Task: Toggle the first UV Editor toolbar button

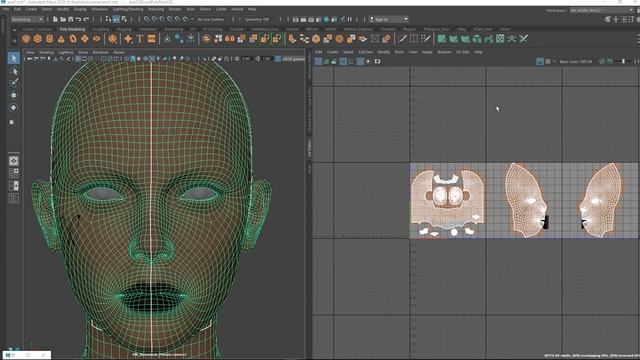Action: pos(318,61)
